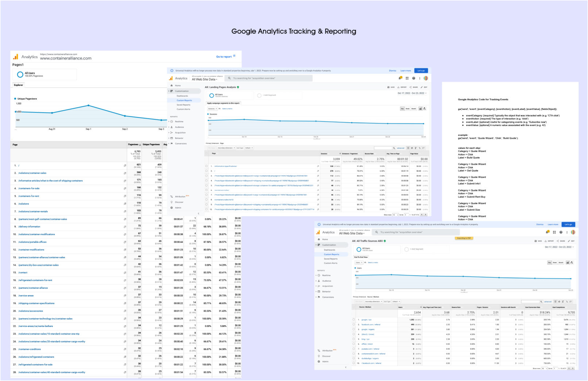Image resolution: width=588 pixels, height=381 pixels.
Task: Click Home icon in All Traffic Sources sidebar
Action: click(319, 239)
